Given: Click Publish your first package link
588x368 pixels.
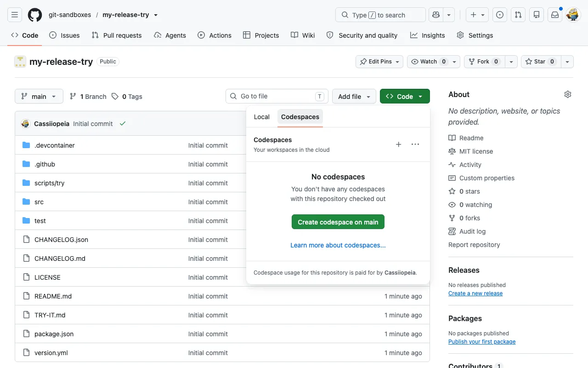Looking at the screenshot, I should click(x=482, y=342).
